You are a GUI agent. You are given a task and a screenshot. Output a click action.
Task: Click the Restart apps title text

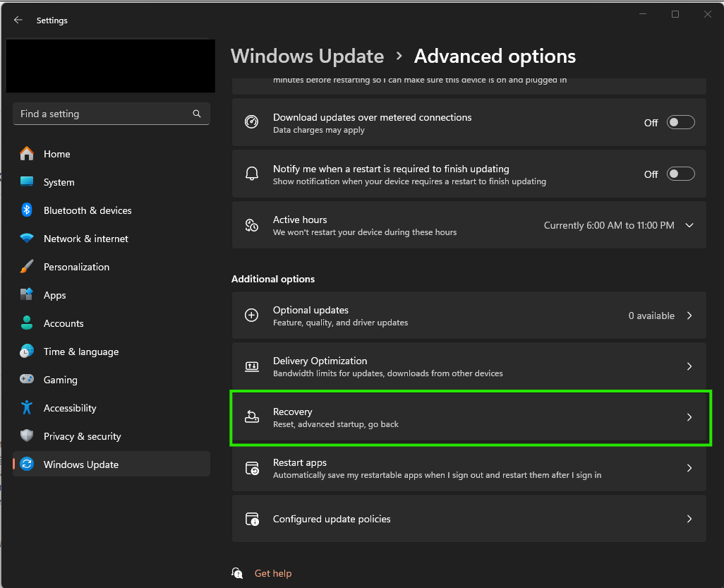pos(300,462)
